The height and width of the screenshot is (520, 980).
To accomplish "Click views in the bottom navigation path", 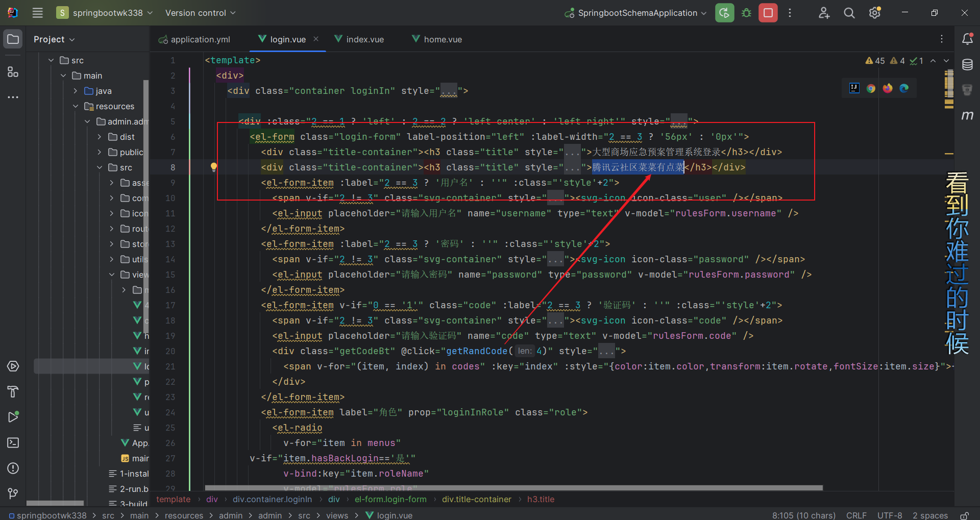I will [337, 515].
